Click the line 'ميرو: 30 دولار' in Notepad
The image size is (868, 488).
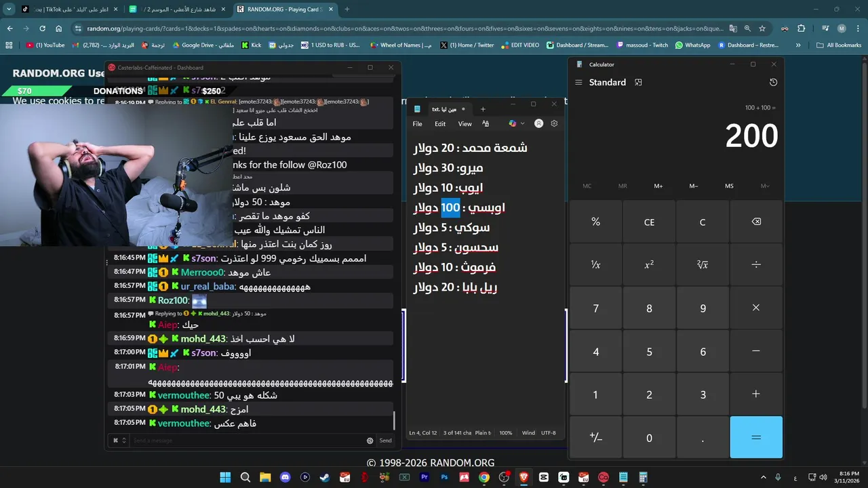448,167
